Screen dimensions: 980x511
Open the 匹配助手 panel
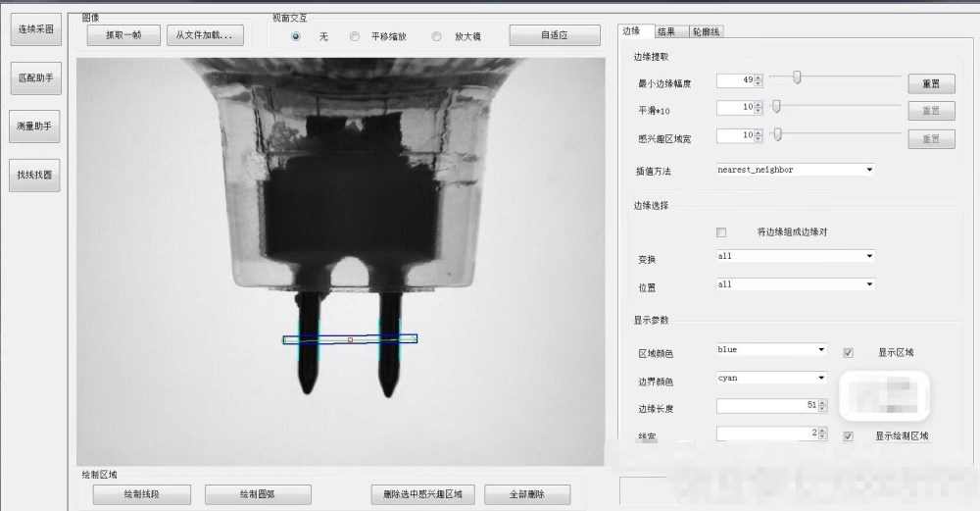click(35, 77)
